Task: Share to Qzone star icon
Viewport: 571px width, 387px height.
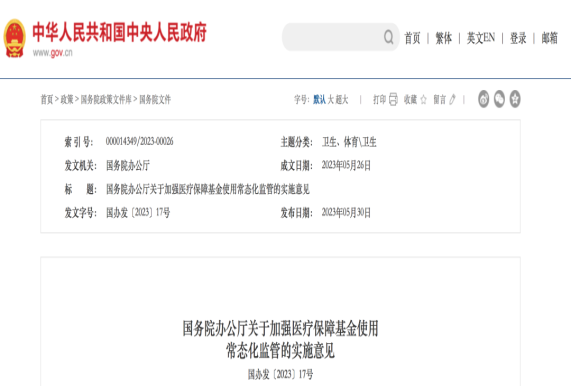Action: click(515, 99)
